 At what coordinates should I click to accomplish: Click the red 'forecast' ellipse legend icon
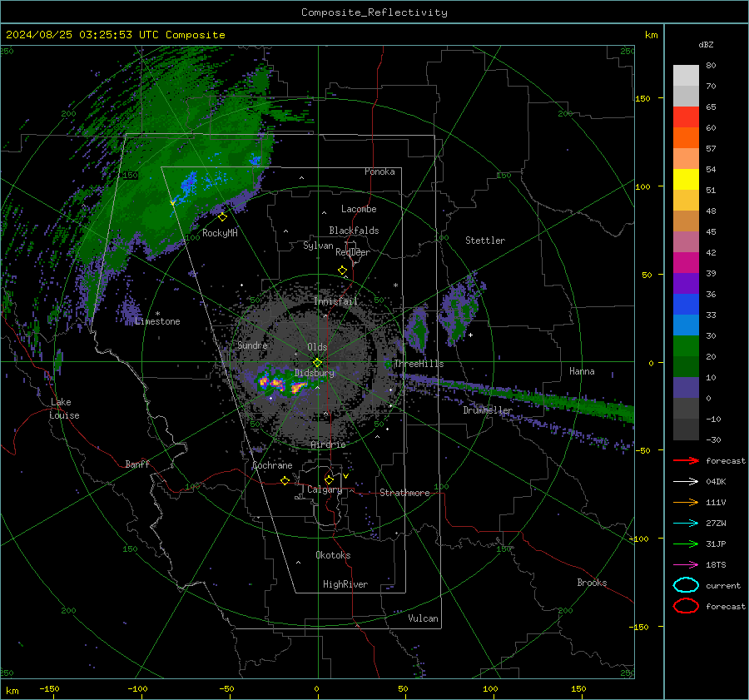click(686, 606)
